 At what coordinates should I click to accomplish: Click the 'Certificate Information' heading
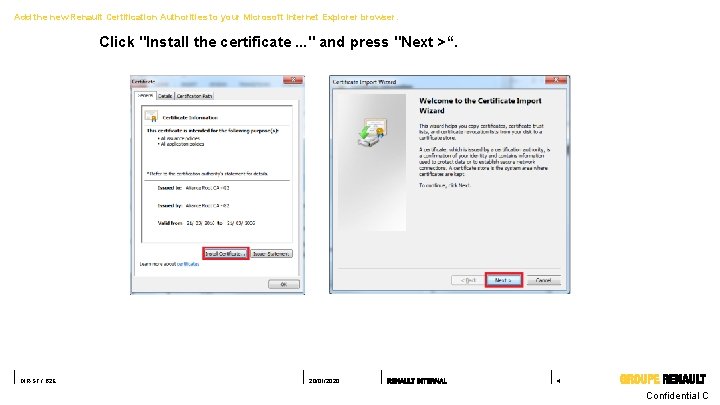(190, 118)
